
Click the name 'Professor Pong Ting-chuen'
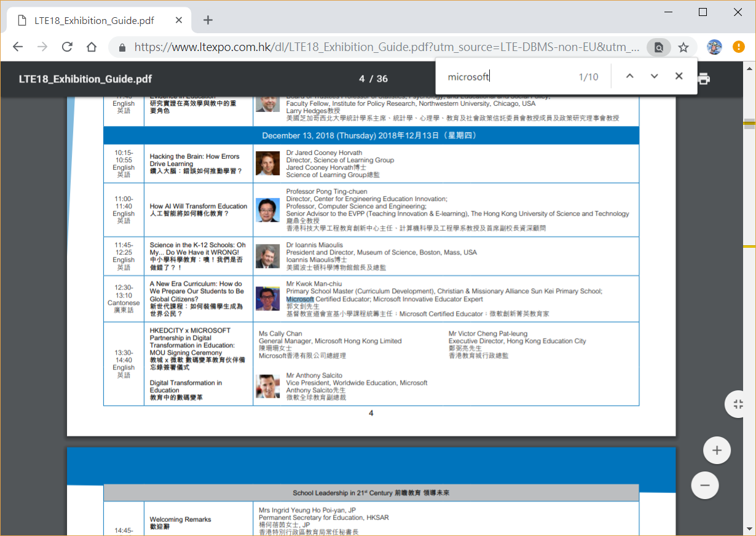(x=327, y=192)
